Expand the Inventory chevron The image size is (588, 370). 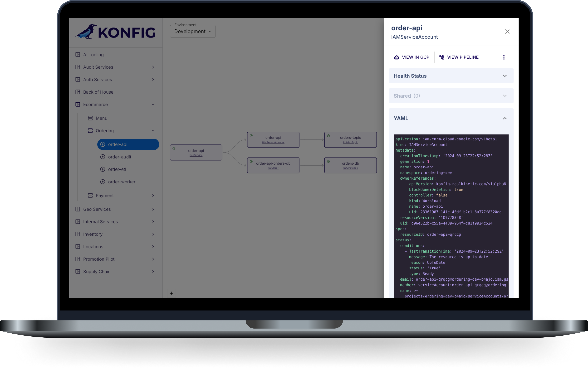[153, 234]
